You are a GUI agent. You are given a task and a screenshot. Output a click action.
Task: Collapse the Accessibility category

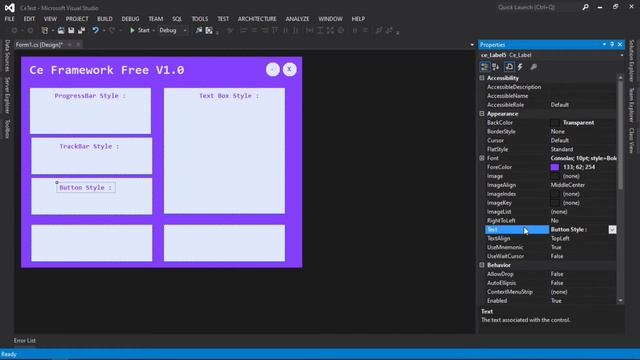[482, 78]
